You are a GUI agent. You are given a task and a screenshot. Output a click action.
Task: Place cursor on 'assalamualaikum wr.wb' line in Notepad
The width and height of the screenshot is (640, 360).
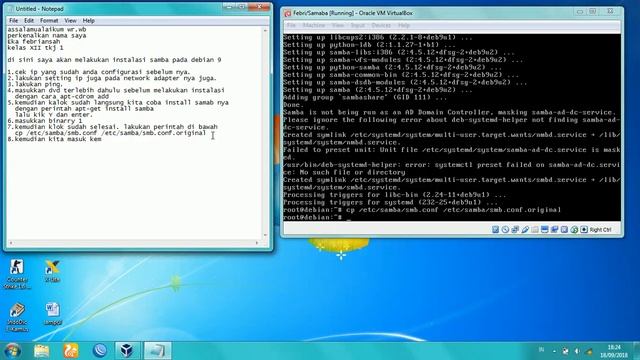pyautogui.click(x=47, y=29)
